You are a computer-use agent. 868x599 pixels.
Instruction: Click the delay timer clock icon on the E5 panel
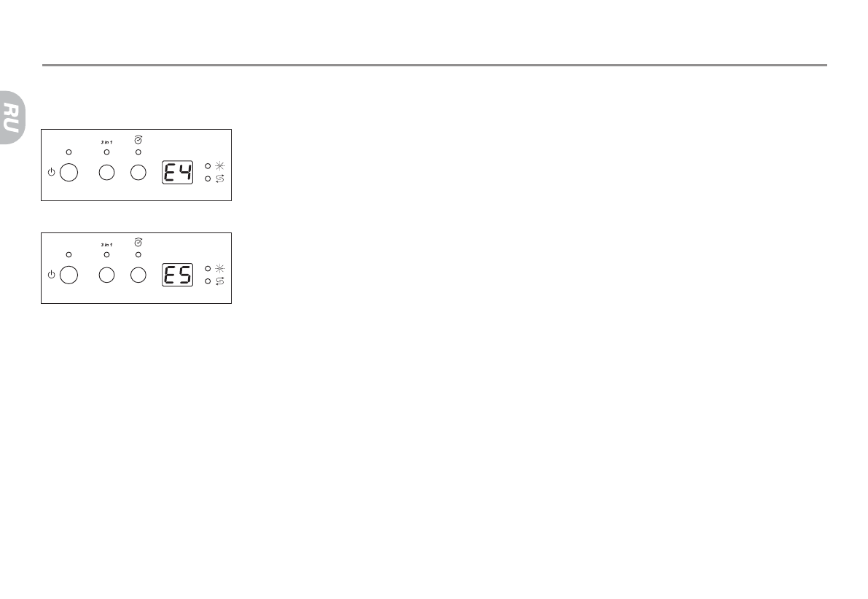(138, 242)
